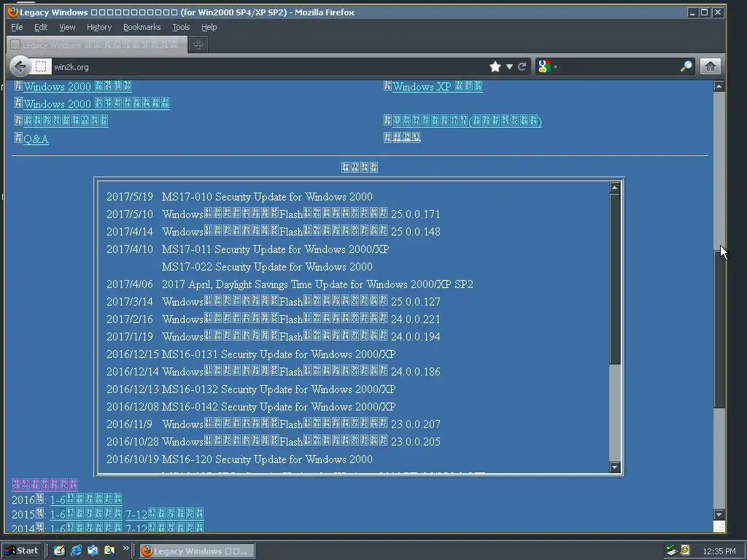Viewport: 747px width, 560px height.
Task: Click the yellow tray icon beside the clock
Action: (x=685, y=550)
